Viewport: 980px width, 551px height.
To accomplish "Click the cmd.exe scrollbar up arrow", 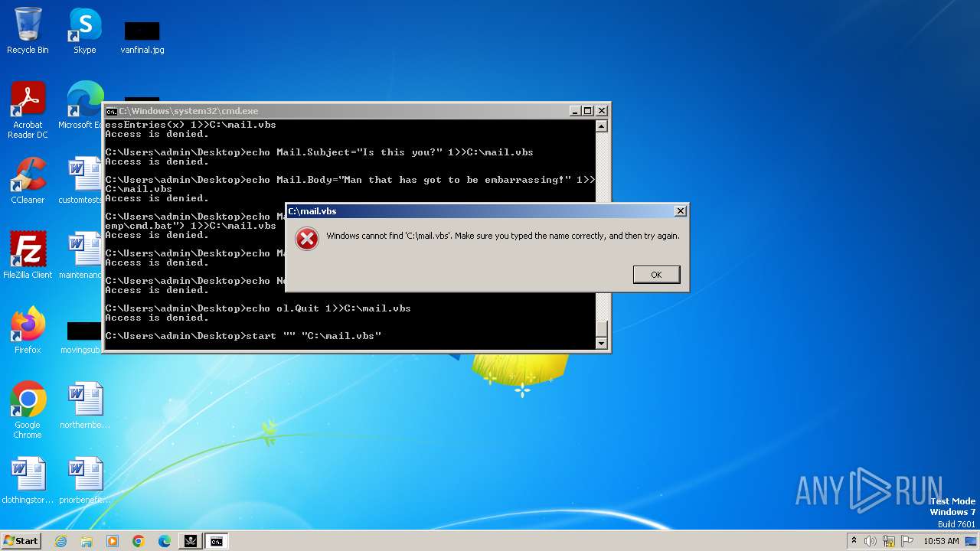I will (602, 126).
